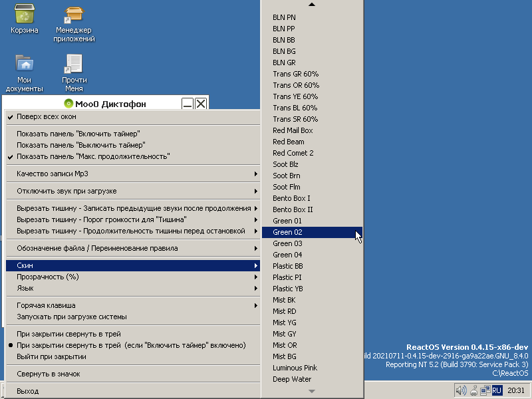Viewport: 532px width, 399px height.
Task: Open the Горячая клавиша submenu
Action: coord(133,305)
